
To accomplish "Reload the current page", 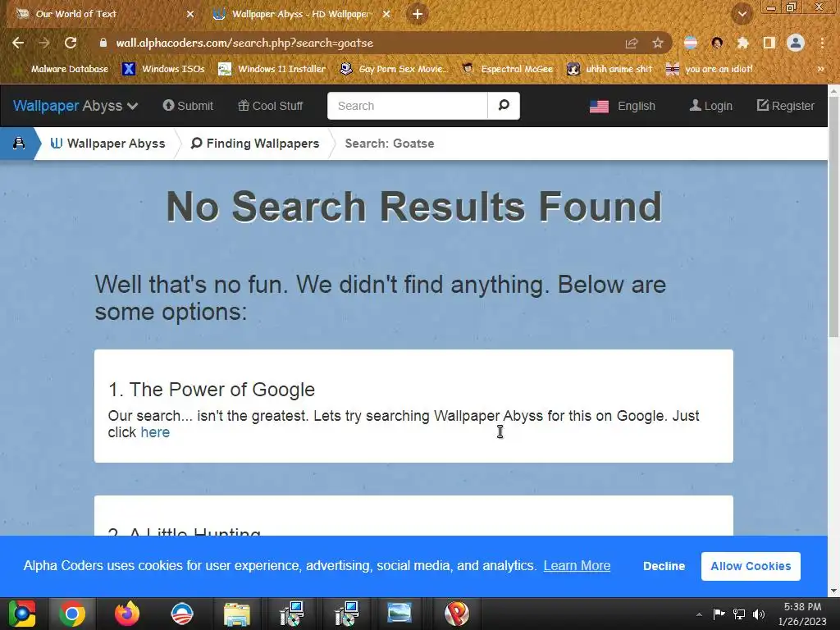I will 71,43.
